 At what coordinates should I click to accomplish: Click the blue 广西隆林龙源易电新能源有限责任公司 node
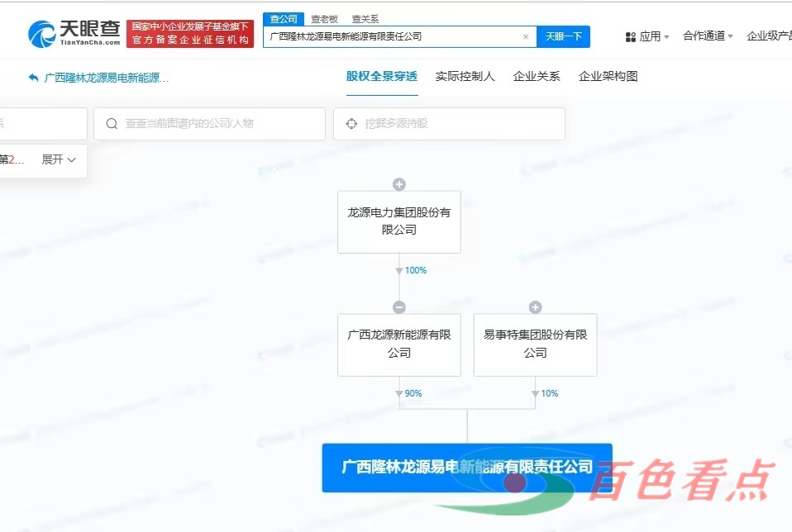(467, 468)
